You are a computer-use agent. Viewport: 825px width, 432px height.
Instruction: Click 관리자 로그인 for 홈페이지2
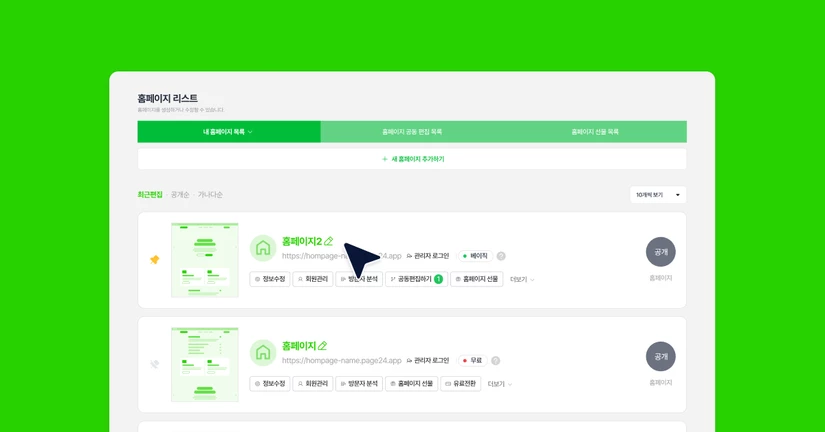pos(428,256)
